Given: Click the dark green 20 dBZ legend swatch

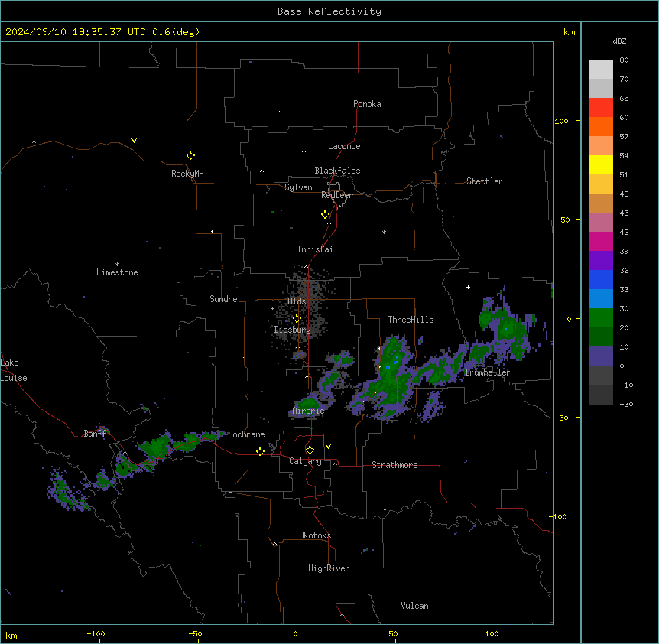Looking at the screenshot, I should [601, 337].
